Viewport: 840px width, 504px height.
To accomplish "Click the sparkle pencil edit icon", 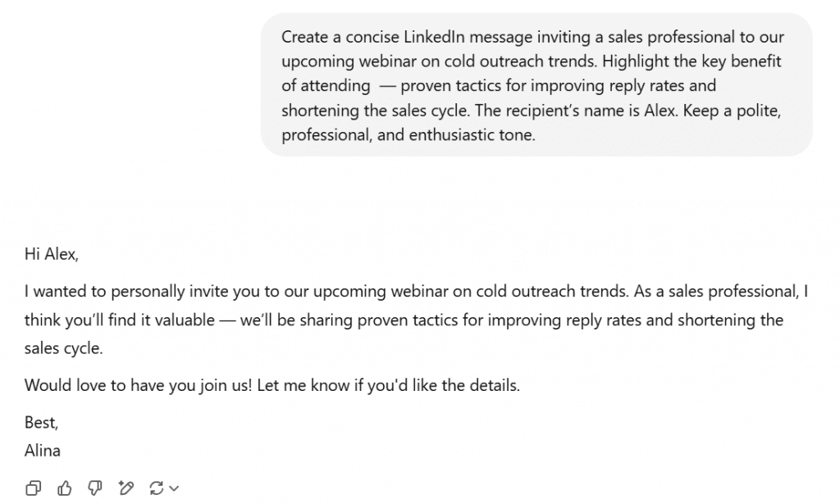I will (125, 488).
